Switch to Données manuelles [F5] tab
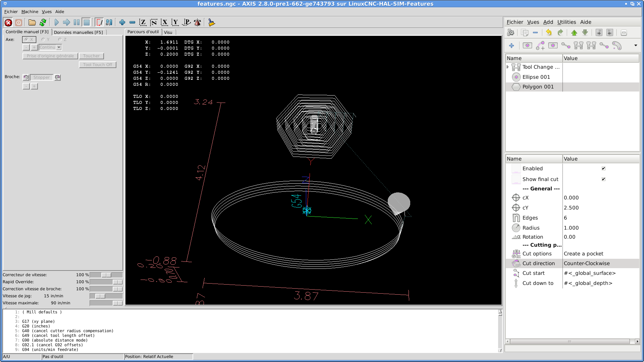The width and height of the screenshot is (644, 362). coord(78,32)
